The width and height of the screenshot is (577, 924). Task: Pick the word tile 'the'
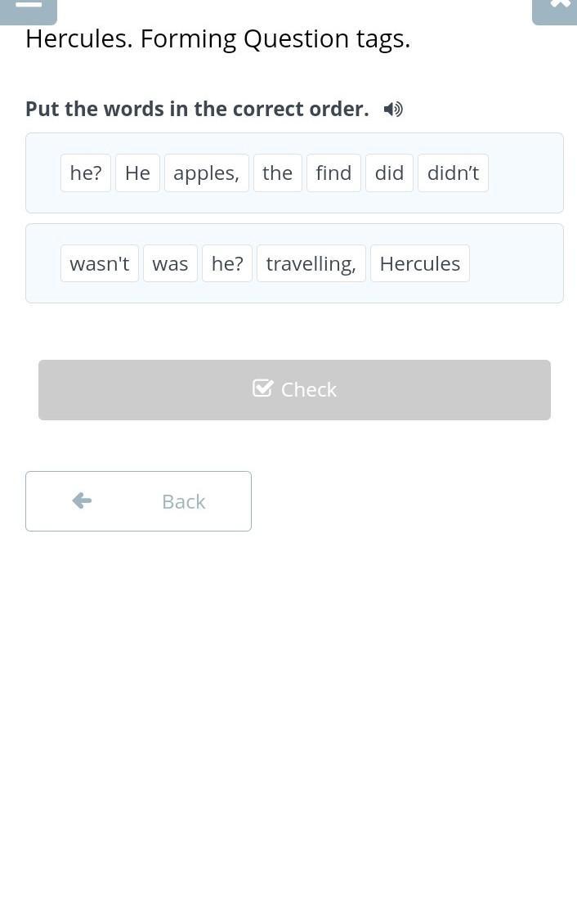[x=277, y=173]
